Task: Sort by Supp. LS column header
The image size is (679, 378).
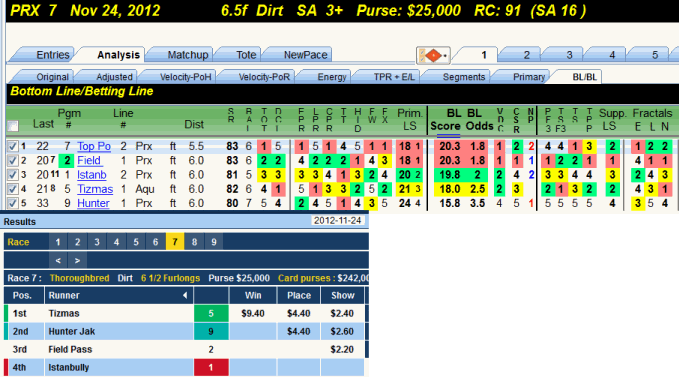Action: click(612, 120)
